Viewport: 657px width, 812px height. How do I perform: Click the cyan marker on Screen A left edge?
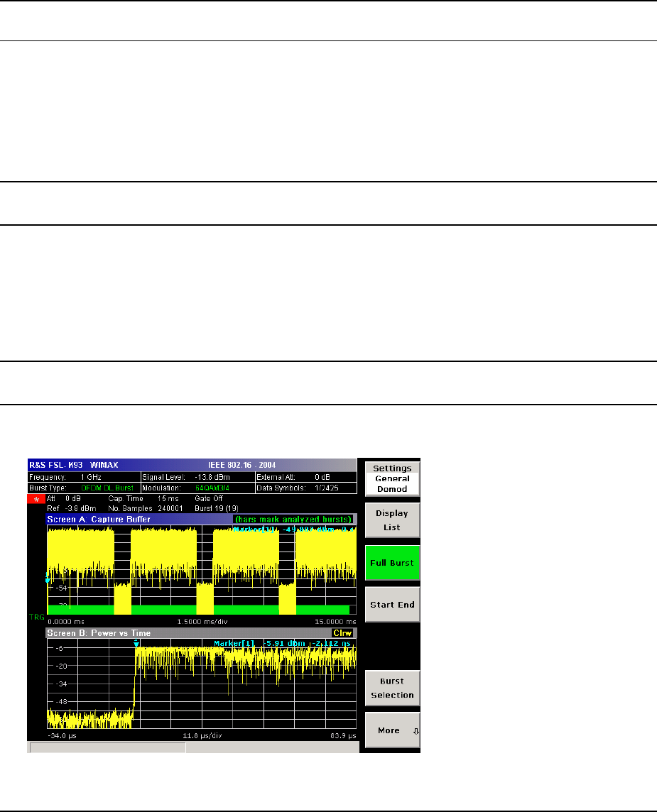pyautogui.click(x=48, y=579)
